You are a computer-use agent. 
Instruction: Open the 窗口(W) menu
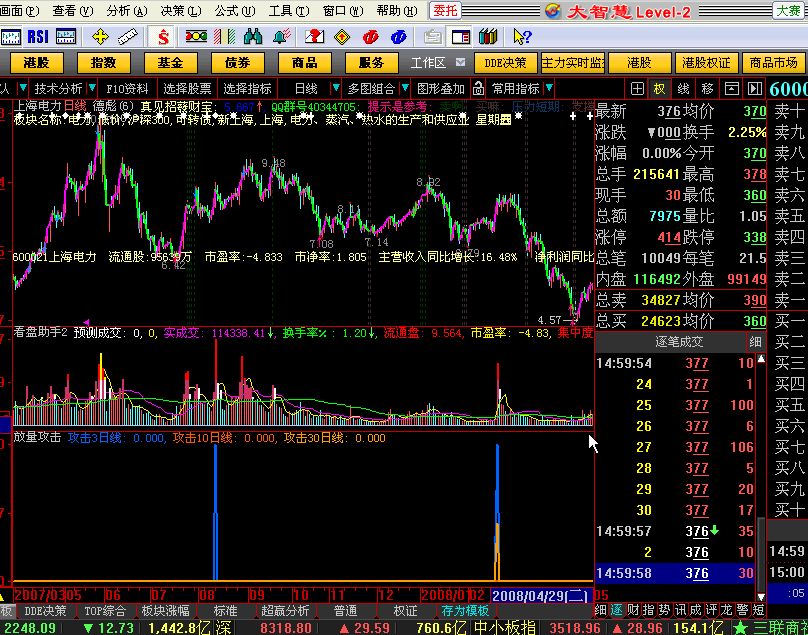click(x=343, y=11)
